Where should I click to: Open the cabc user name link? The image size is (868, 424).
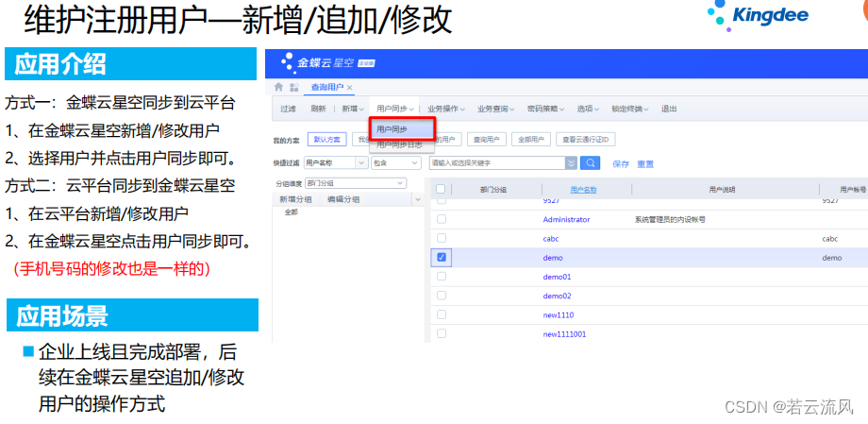551,239
